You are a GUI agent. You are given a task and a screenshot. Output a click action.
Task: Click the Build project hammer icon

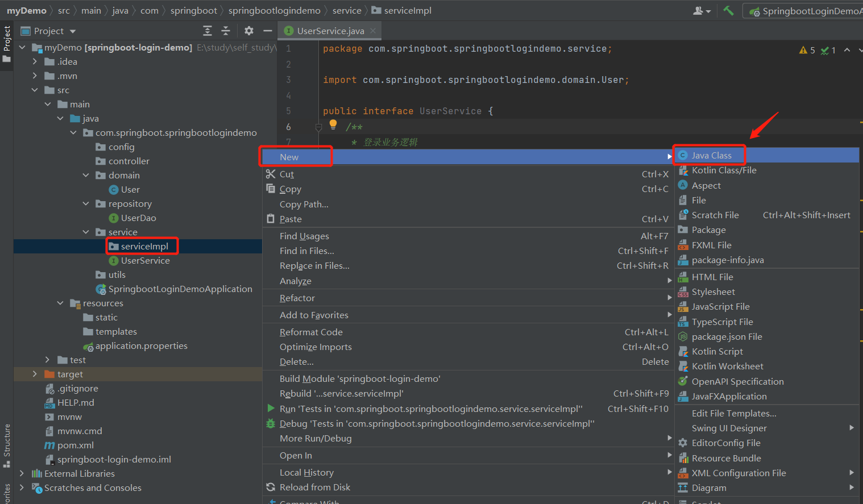click(728, 10)
